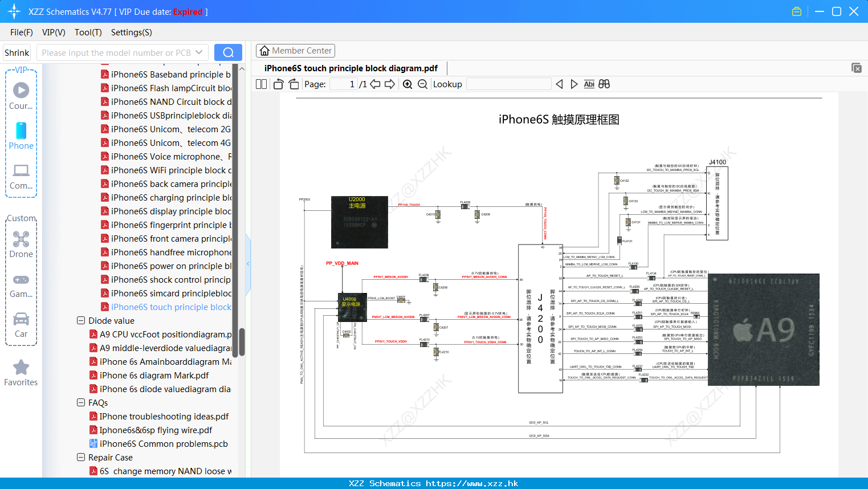Screen dimensions: 868x489
Task: Collapse the left file tree panel handle
Action: [x=248, y=264]
